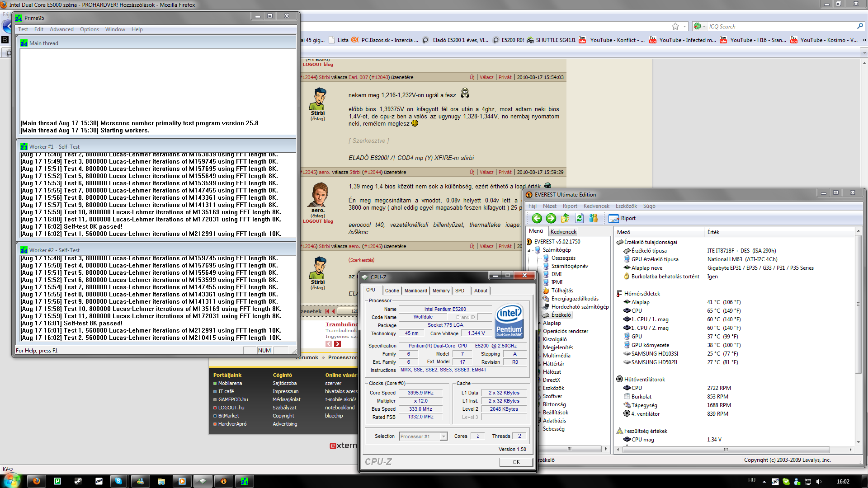
Task: Click Válasz link on post #12044
Action: pyautogui.click(x=486, y=77)
